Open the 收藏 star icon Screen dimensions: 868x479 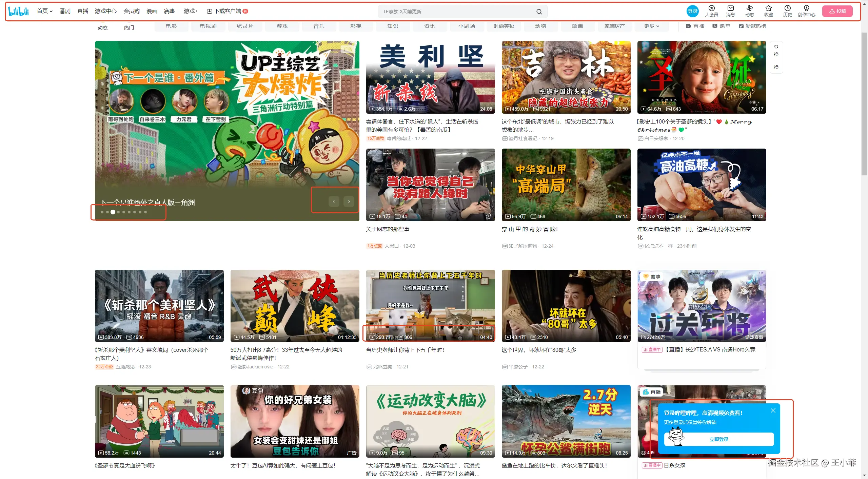[768, 8]
